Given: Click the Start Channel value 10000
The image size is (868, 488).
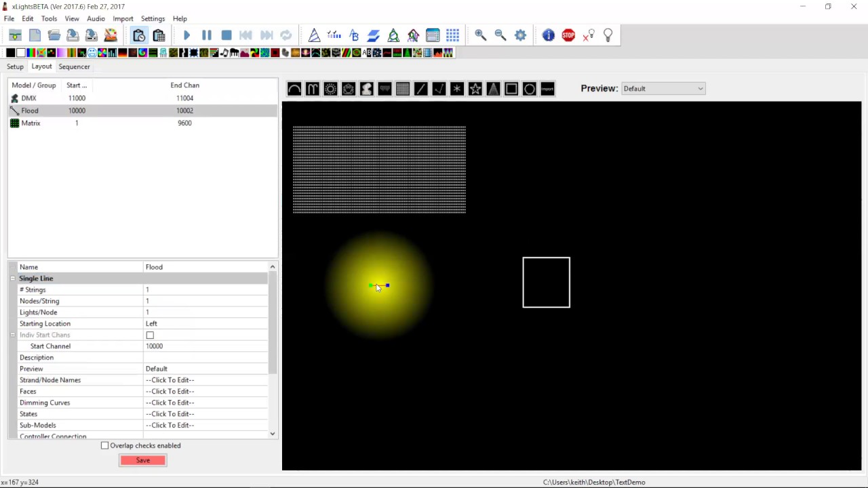Looking at the screenshot, I should 206,346.
